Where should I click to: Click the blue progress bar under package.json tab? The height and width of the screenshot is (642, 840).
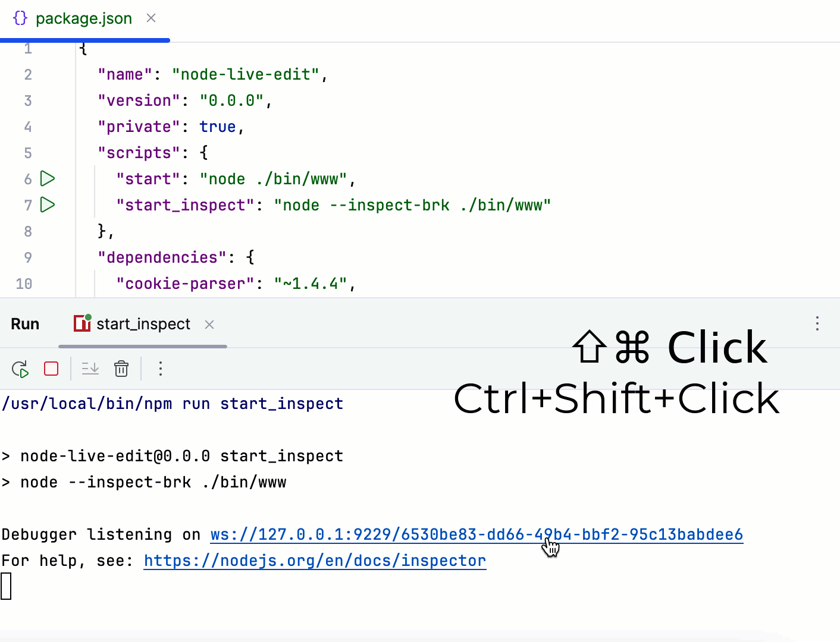click(x=85, y=40)
